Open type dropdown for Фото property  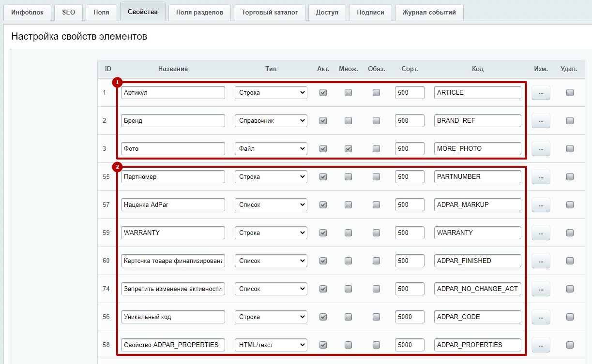pyautogui.click(x=271, y=149)
